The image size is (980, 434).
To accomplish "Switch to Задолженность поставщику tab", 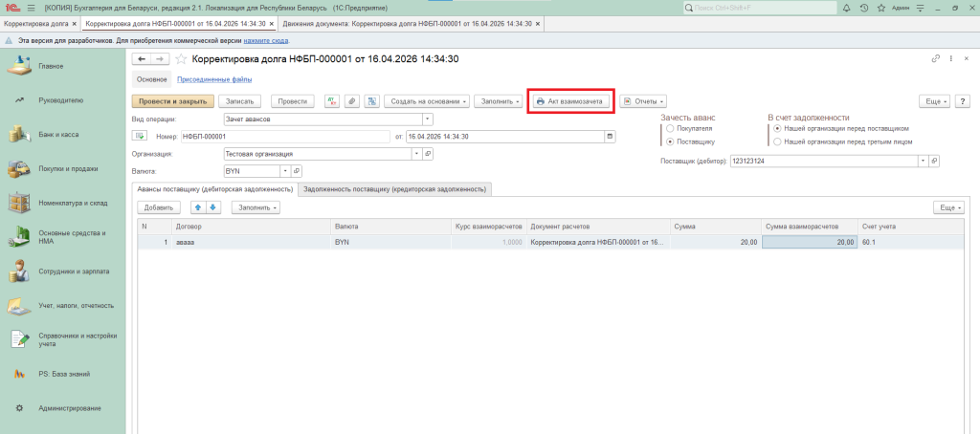I will tap(394, 189).
